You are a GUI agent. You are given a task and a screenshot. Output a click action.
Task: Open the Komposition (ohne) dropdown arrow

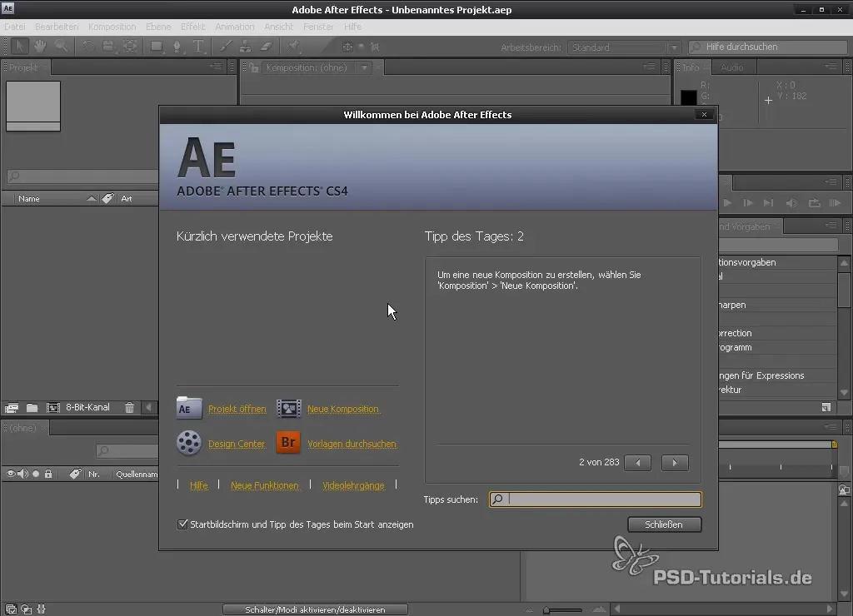pos(364,67)
